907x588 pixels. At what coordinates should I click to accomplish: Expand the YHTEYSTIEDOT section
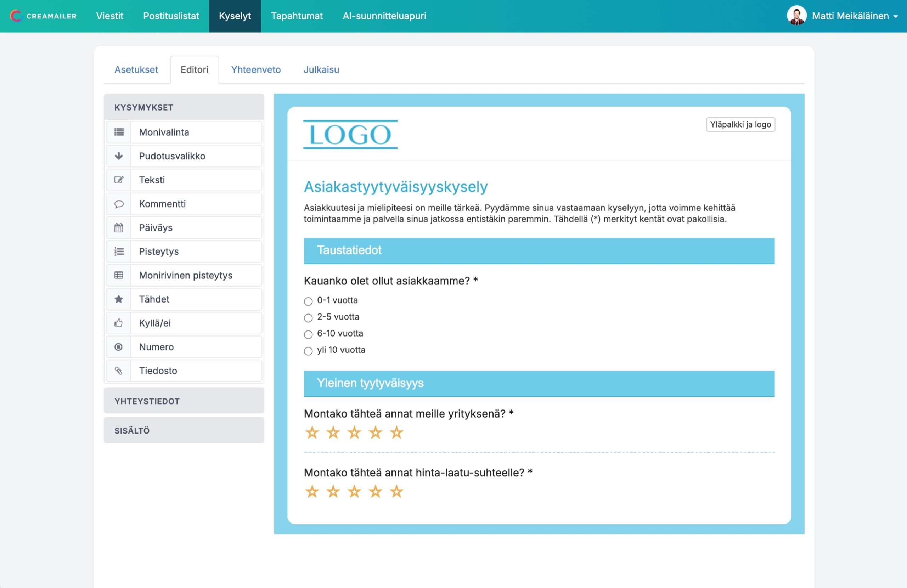pos(184,401)
